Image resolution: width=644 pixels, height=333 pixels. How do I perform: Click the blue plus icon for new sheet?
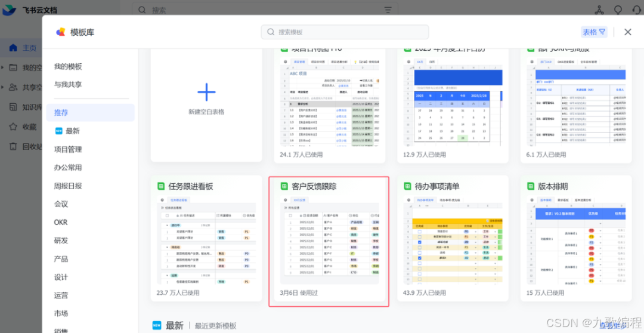(x=206, y=92)
